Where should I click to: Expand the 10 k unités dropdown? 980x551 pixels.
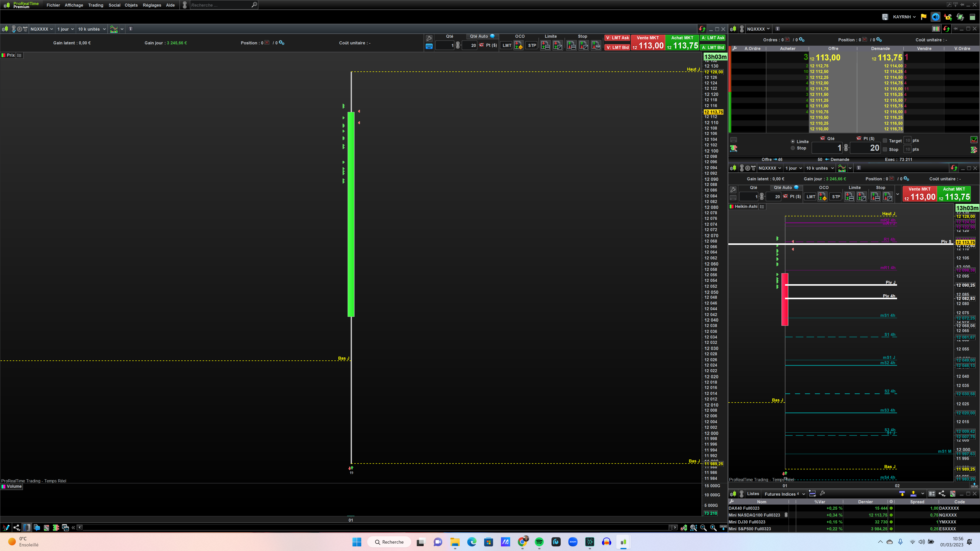(x=92, y=29)
